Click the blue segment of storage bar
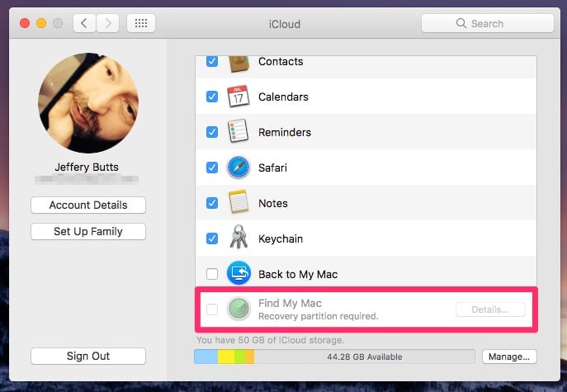The width and height of the screenshot is (567, 392). 206,357
